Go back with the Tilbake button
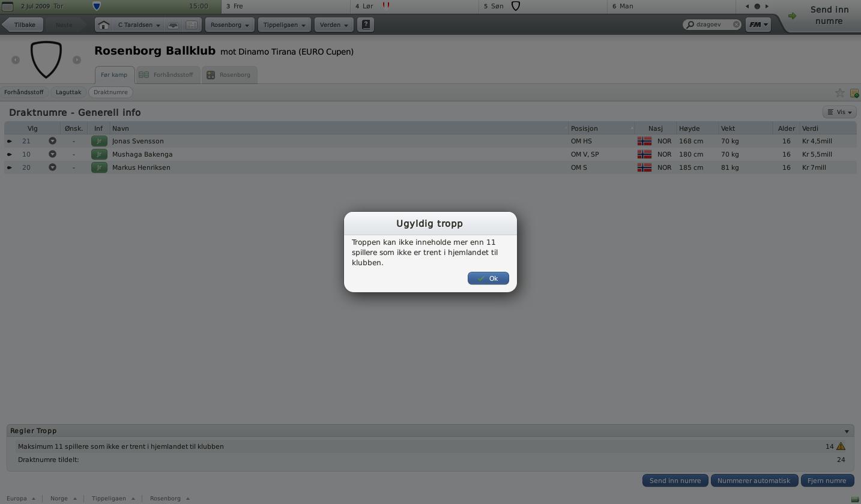This screenshot has width=861, height=504. click(22, 25)
